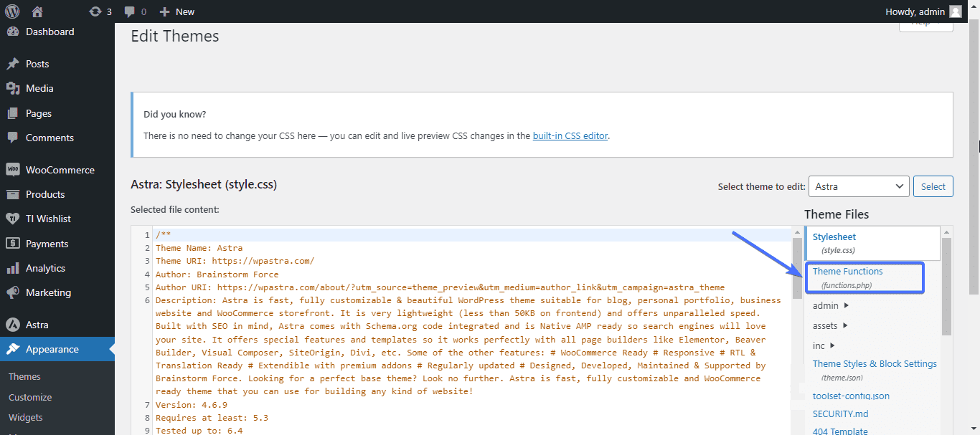Click the 'Author: Brainstorm Force' line
This screenshot has height=435, width=980.
coord(217,274)
